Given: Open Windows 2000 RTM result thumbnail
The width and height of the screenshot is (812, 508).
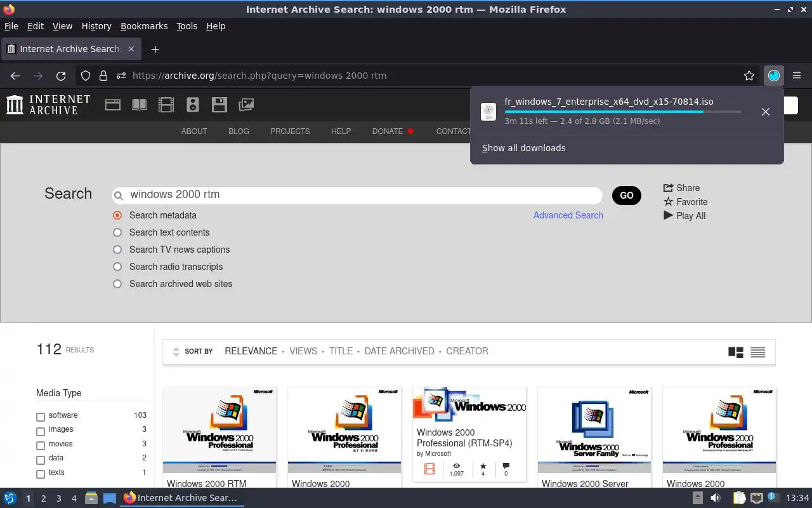Looking at the screenshot, I should [219, 430].
